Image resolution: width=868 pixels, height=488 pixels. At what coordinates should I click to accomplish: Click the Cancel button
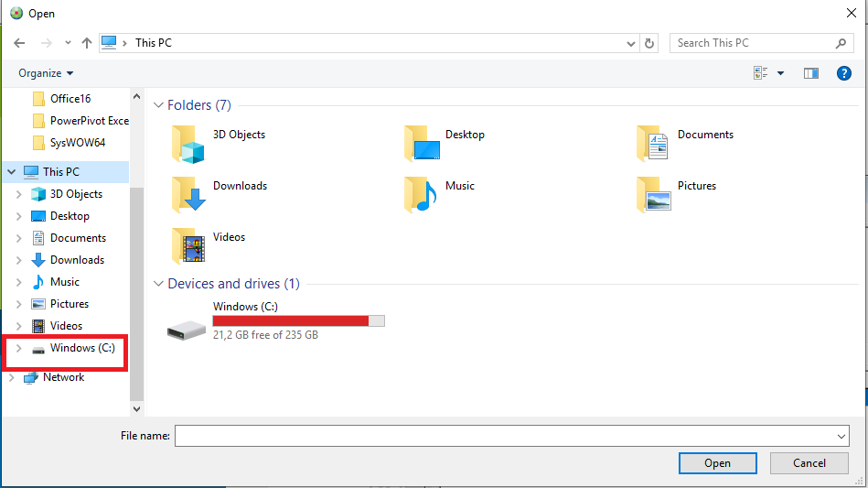809,463
